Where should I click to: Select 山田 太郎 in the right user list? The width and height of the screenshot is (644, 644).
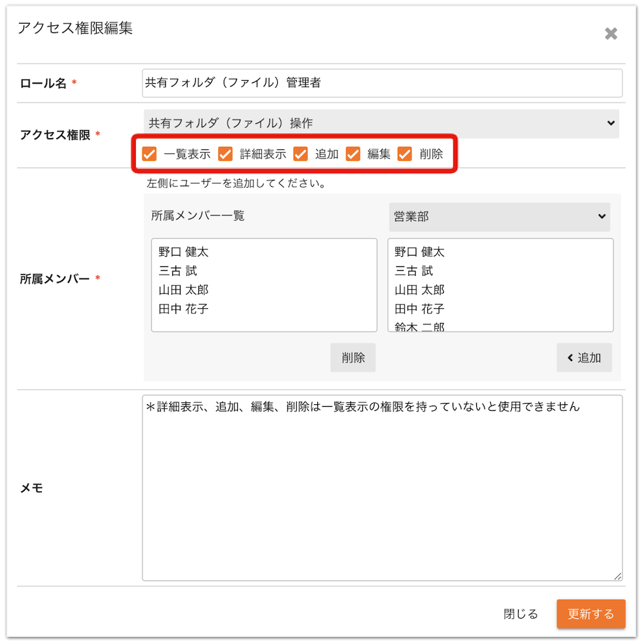click(x=420, y=290)
